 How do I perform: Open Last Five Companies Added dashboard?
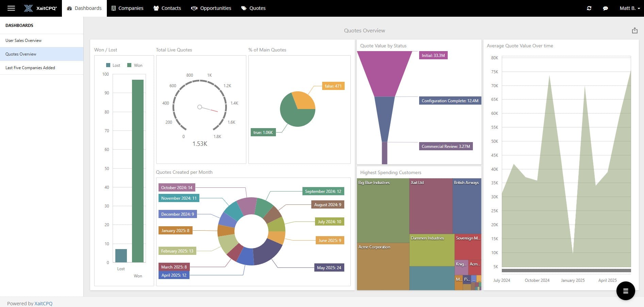point(30,67)
